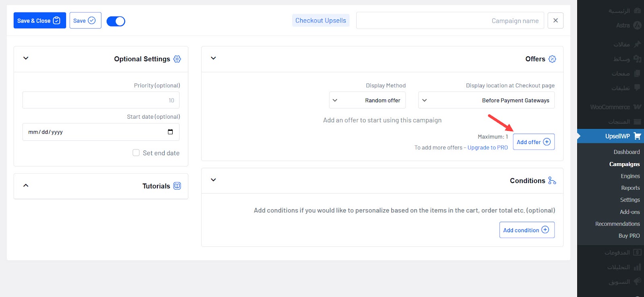
Task: Open Engines in the UpsellWP menu
Action: 630,176
